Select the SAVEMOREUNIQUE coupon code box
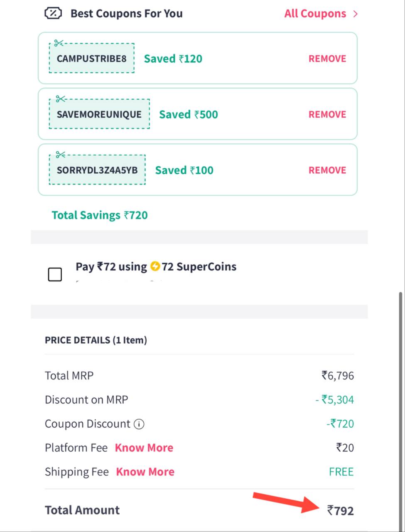405x532 pixels. point(99,114)
